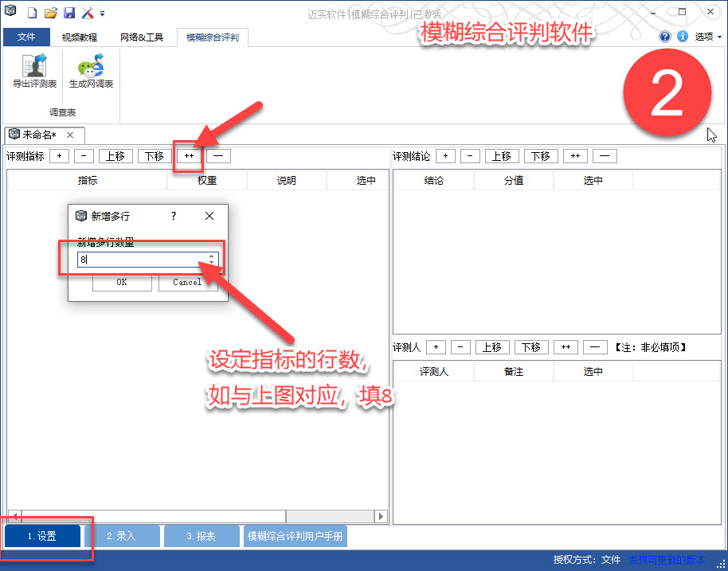This screenshot has height=571, width=728.
Task: Click 下移 in the 评测指标 toolbar
Action: 155,156
